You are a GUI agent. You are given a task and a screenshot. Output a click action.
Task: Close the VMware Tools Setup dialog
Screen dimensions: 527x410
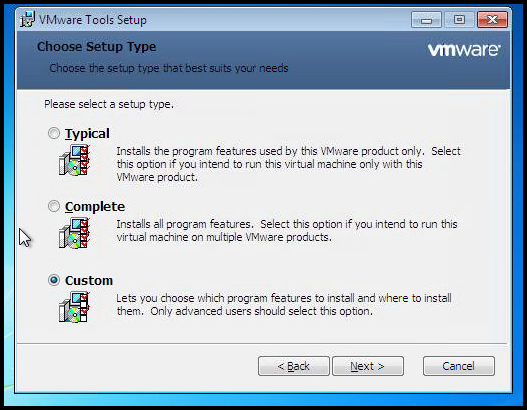[x=492, y=20]
